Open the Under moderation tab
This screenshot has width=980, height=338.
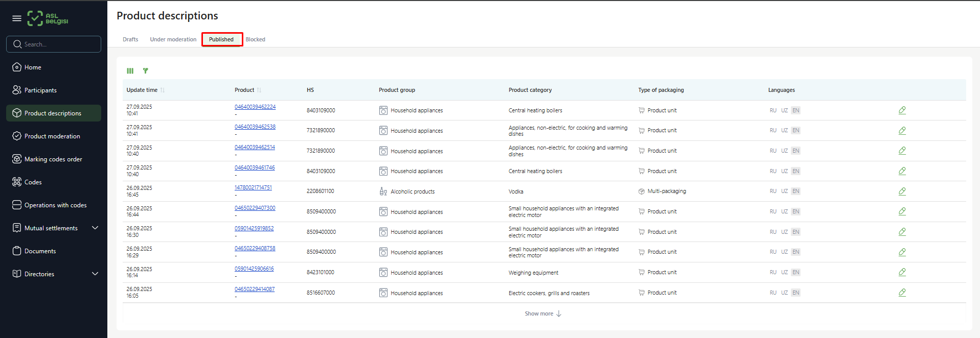[173, 39]
